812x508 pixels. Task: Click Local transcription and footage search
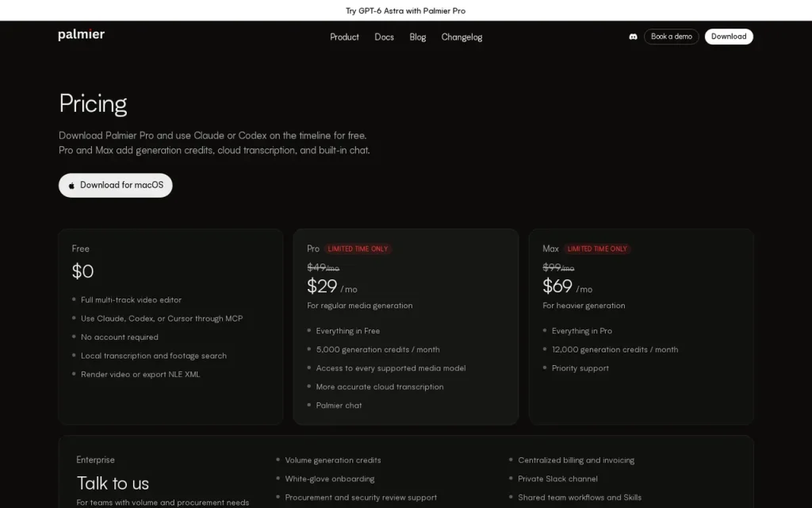[154, 356]
